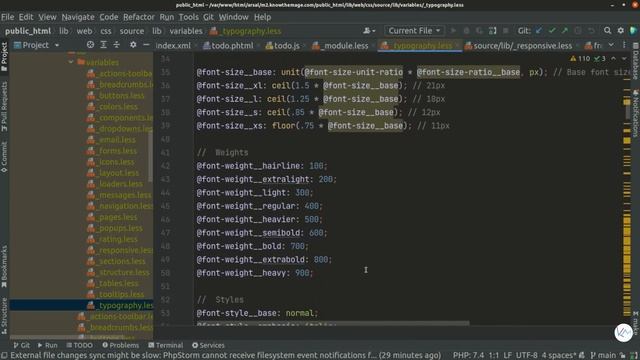Hide the Project tool window
Viewport: 640px width, 360px height.
(146, 45)
